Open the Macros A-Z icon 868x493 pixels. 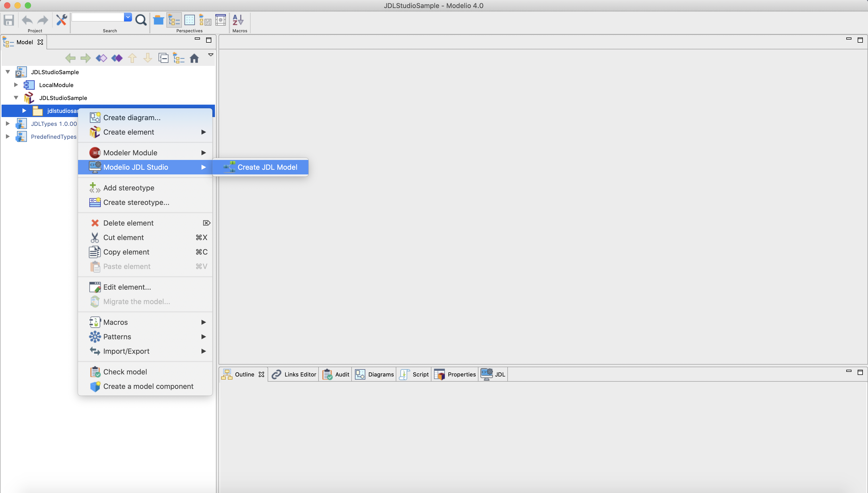[238, 20]
